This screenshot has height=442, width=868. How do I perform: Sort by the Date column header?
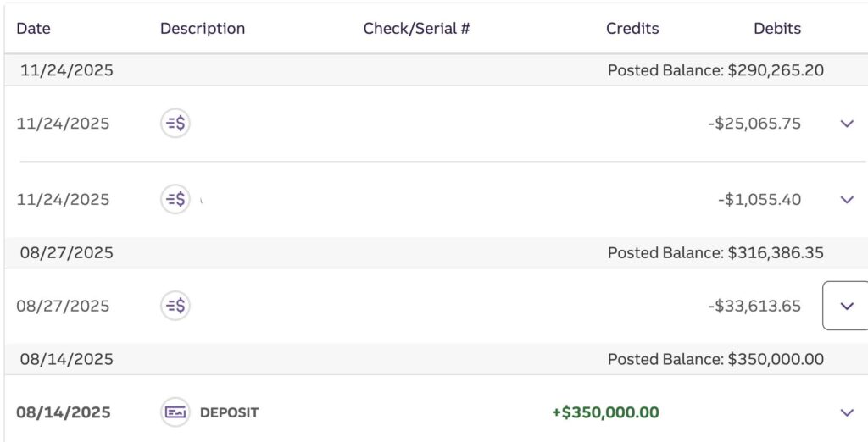click(34, 28)
